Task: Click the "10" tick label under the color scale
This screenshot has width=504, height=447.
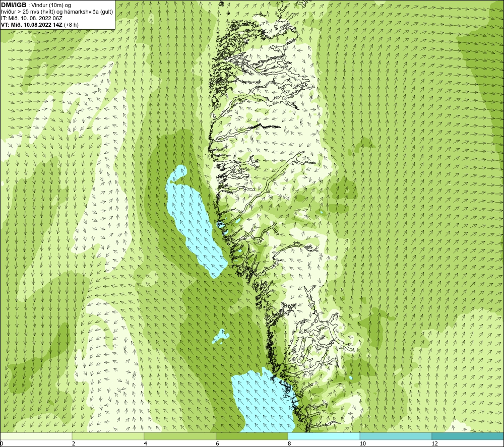Action: click(363, 443)
